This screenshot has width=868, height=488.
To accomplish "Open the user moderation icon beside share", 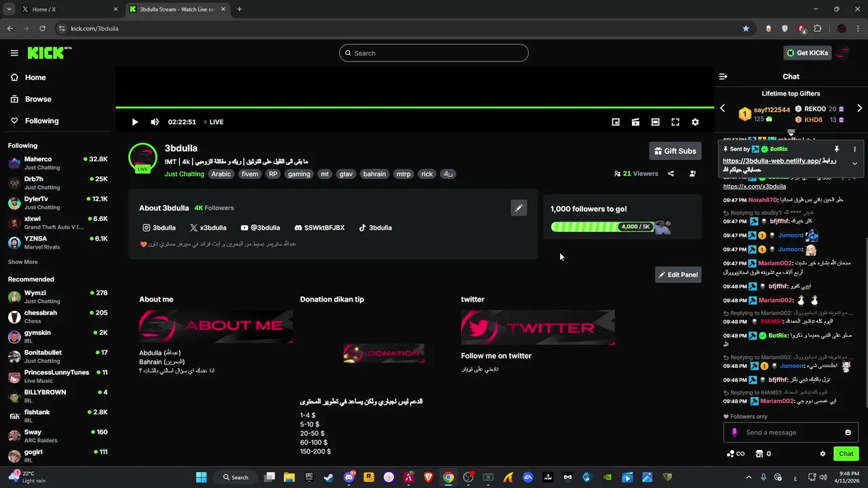I will point(692,174).
